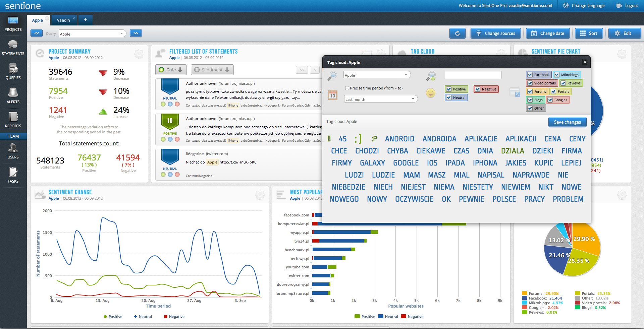
Task: Enable Precise time period checkbox
Action: (x=347, y=88)
